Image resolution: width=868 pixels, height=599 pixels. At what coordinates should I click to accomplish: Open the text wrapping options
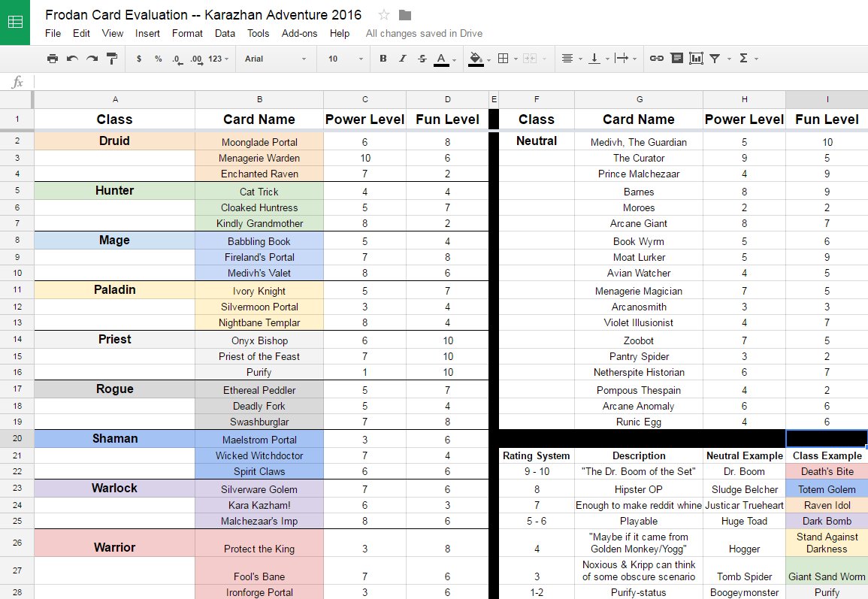click(621, 58)
